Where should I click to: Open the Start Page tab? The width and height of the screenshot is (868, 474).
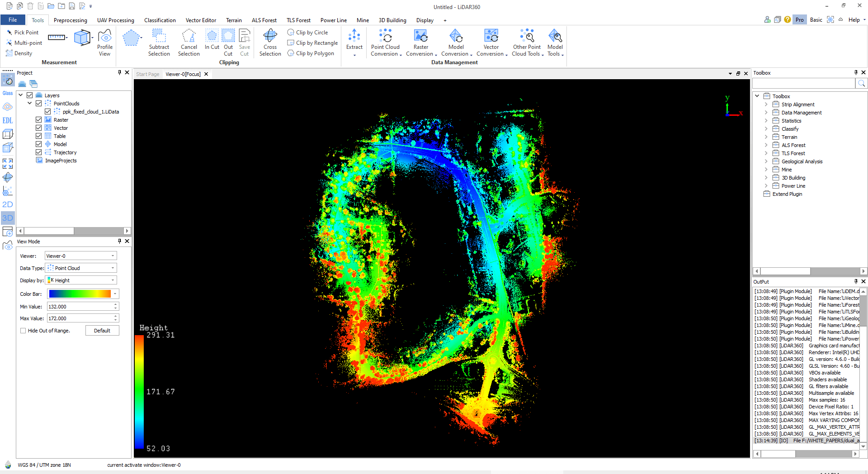(x=147, y=74)
